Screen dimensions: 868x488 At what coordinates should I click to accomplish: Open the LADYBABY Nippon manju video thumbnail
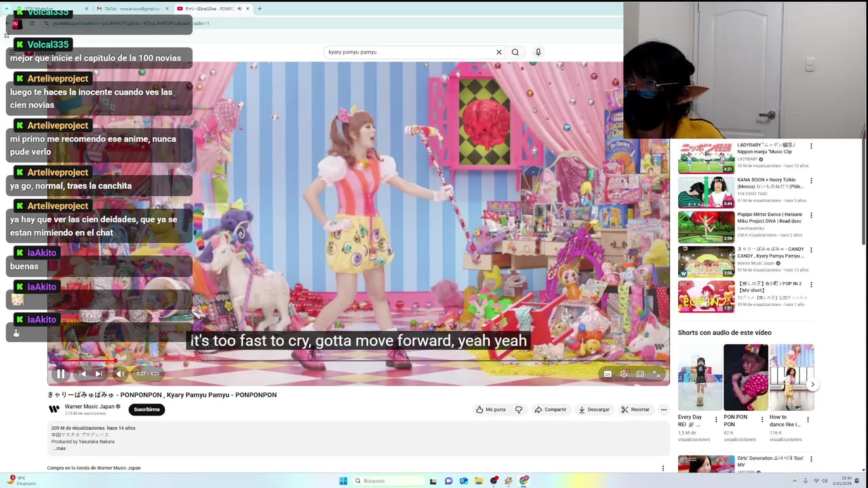point(706,158)
